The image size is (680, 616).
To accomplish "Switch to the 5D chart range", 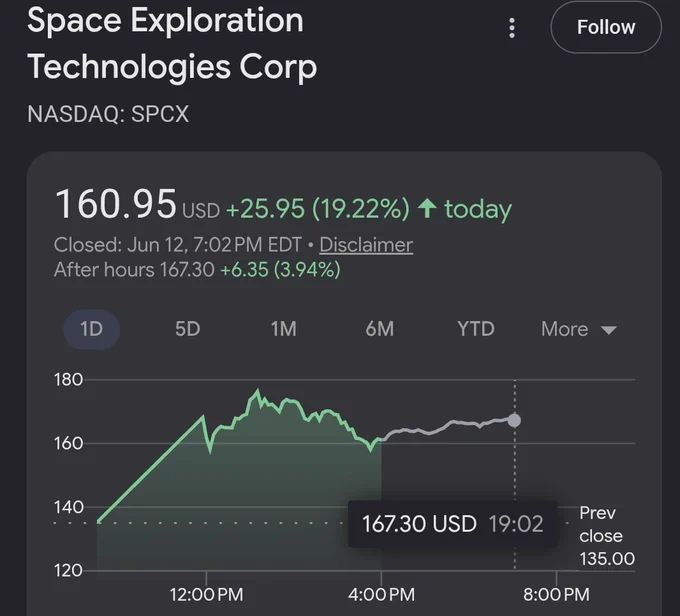I will tap(187, 329).
